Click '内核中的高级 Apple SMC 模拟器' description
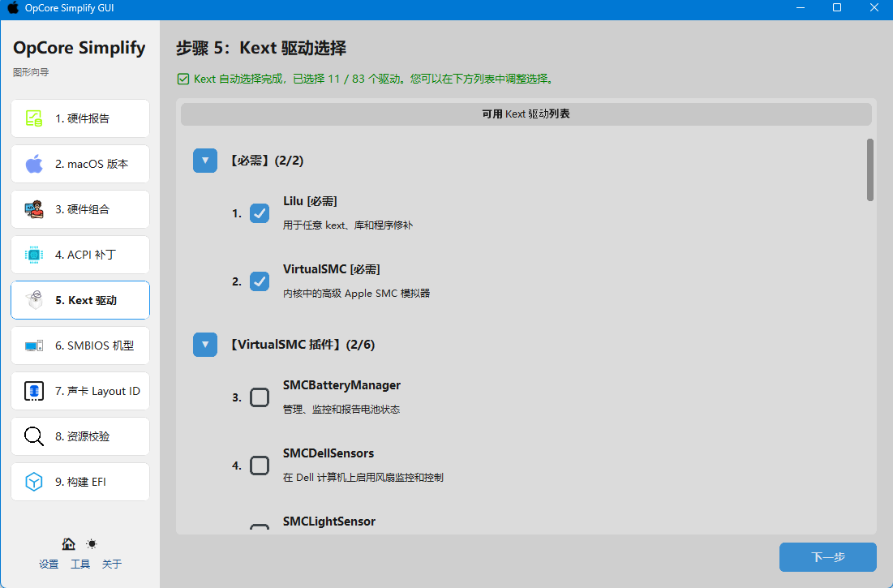The height and width of the screenshot is (588, 893). pos(357,294)
